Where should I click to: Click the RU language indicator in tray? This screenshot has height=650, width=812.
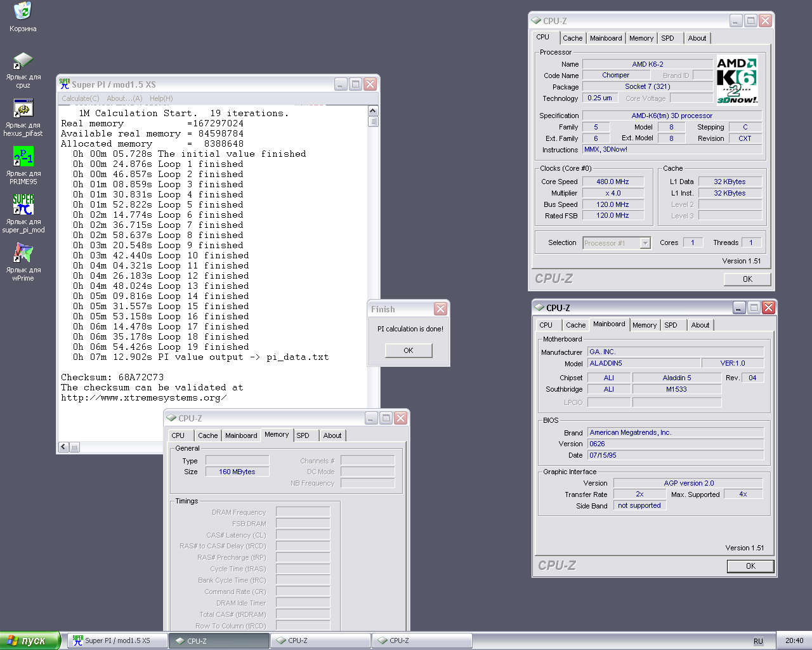click(758, 641)
